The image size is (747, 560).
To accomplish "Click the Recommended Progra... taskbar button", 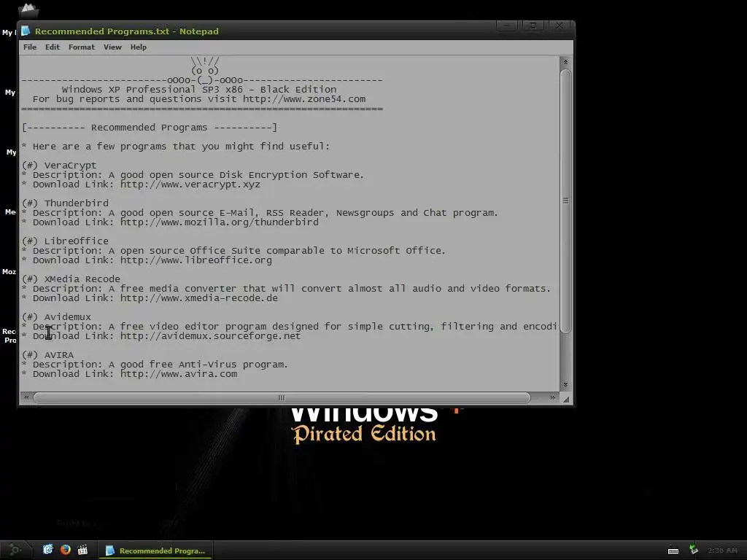I will point(155,551).
